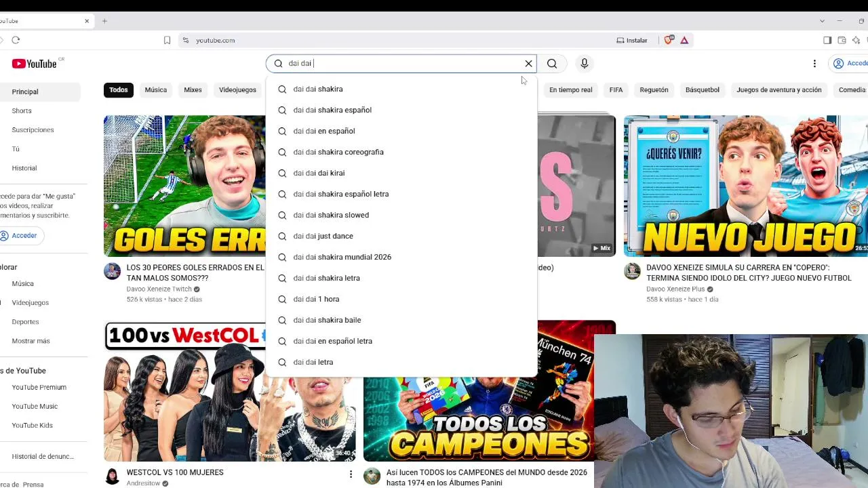Open the GOLES ERRADOS video thumbnail
This screenshot has width=868, height=488.
(184, 186)
